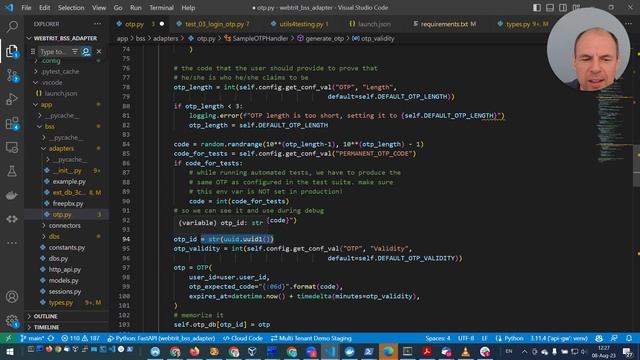Click Python: FastAPI debug configuration in status bar
The image size is (640, 360).
click(161, 338)
